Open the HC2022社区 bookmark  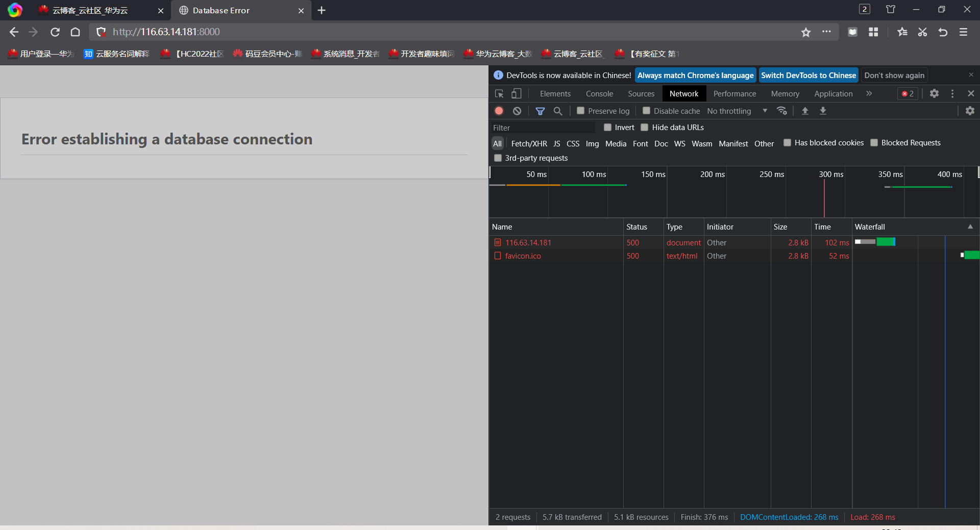click(x=192, y=54)
